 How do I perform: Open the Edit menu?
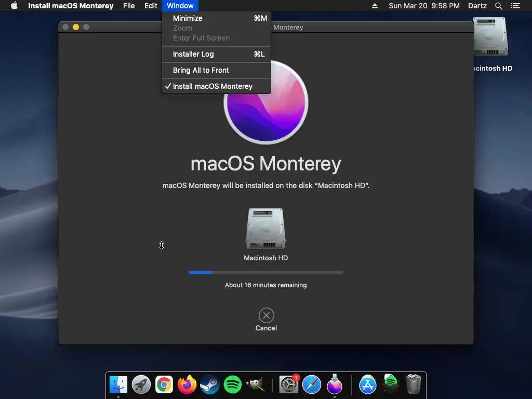(151, 6)
